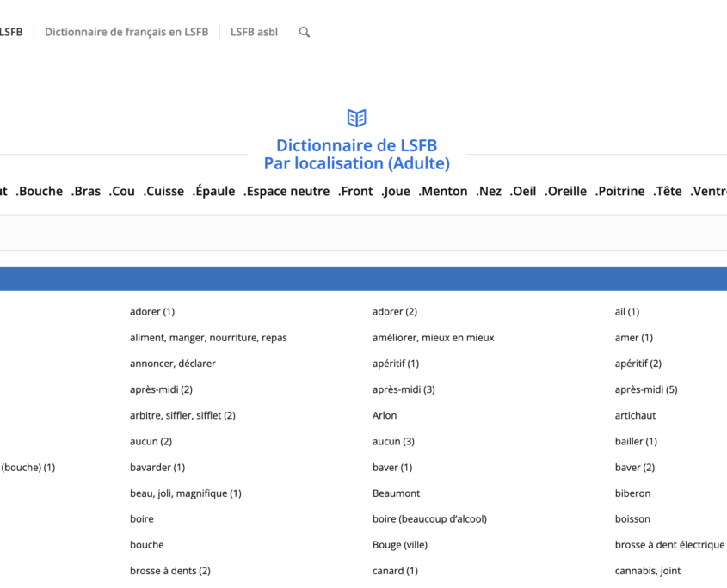
Task: Open the annoncer, déclarer entry
Action: click(172, 364)
